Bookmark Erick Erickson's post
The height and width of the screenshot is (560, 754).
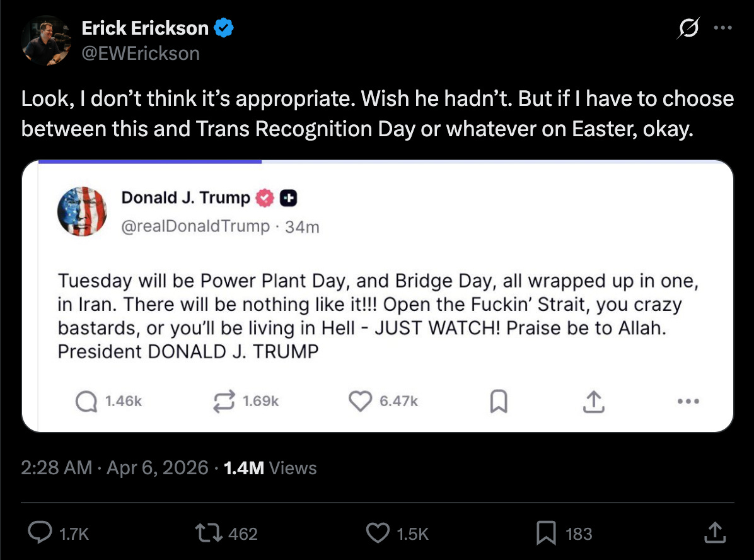(547, 533)
